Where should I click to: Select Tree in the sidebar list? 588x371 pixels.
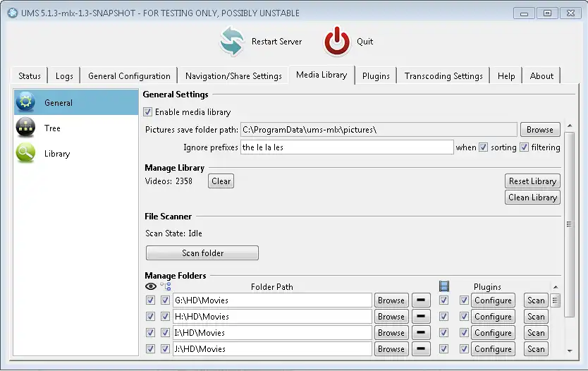click(76, 128)
